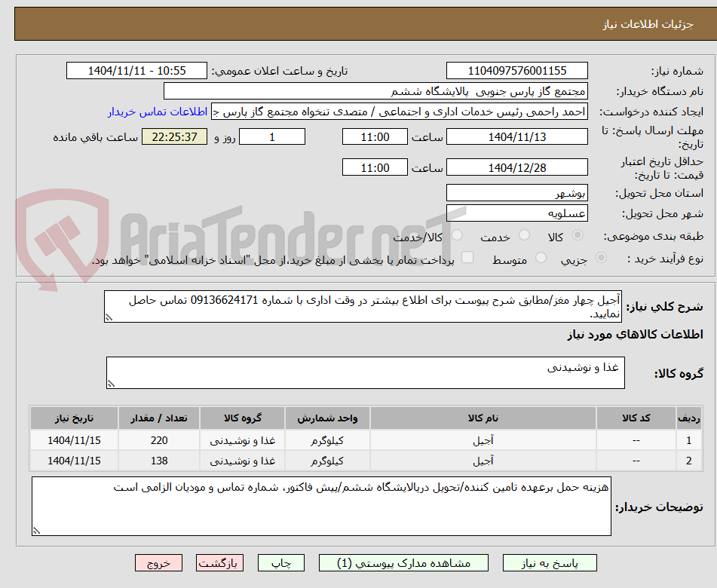Click row 2 need date 1404/11/15
Viewport: 717px width, 588px height.
pyautogui.click(x=74, y=461)
